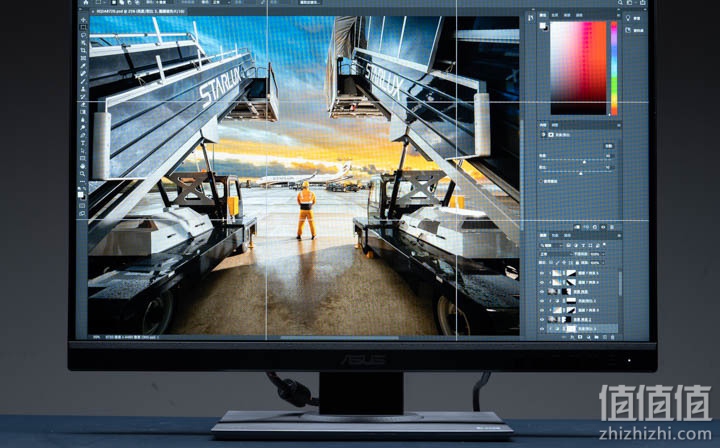Select the Spot Healing Brush tool
Screen dimensions: 720x448
pos(83,73)
